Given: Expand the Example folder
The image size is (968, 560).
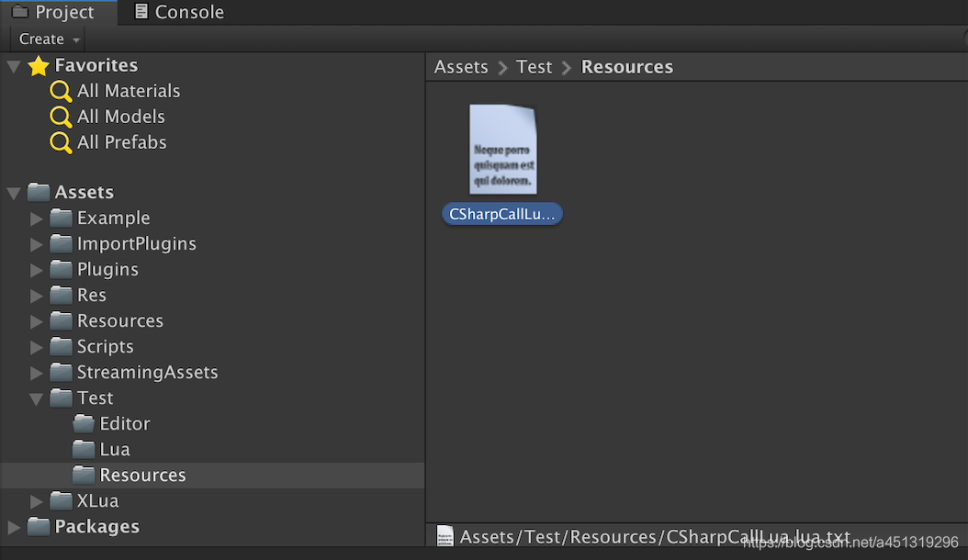Looking at the screenshot, I should click(x=37, y=218).
